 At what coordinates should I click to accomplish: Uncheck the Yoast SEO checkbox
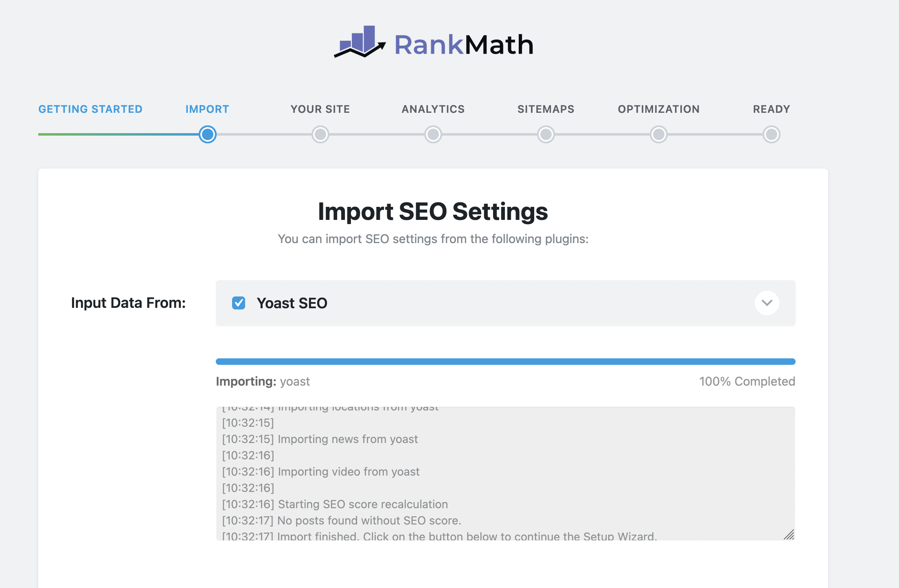(x=239, y=303)
